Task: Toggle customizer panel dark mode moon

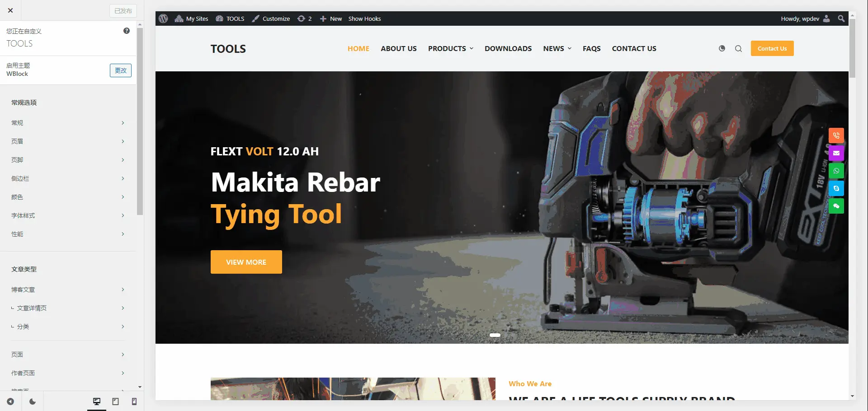Action: pos(33,402)
